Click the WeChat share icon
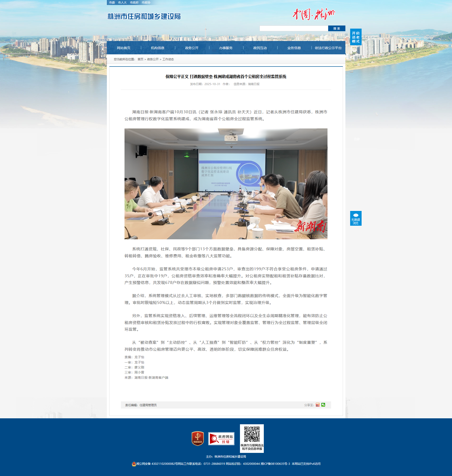452x476 pixels. (x=323, y=405)
